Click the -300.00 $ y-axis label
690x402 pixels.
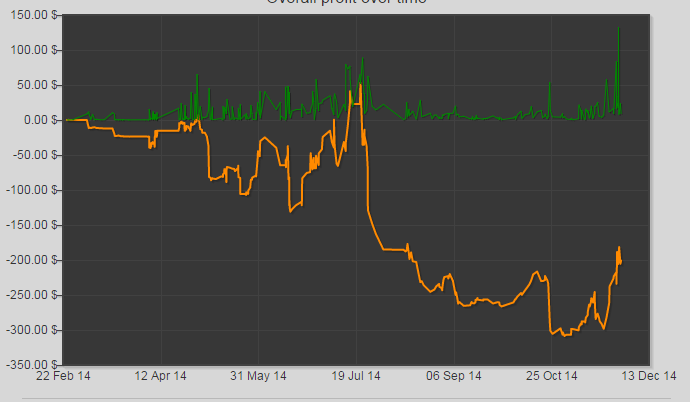pyautogui.click(x=32, y=330)
